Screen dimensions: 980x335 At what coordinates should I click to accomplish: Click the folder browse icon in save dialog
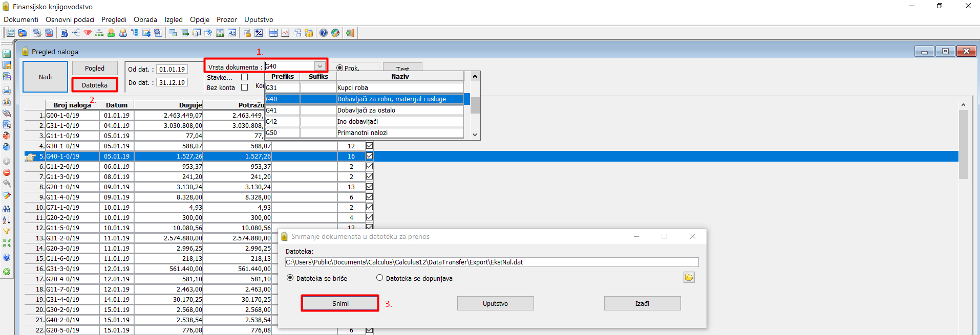[689, 277]
